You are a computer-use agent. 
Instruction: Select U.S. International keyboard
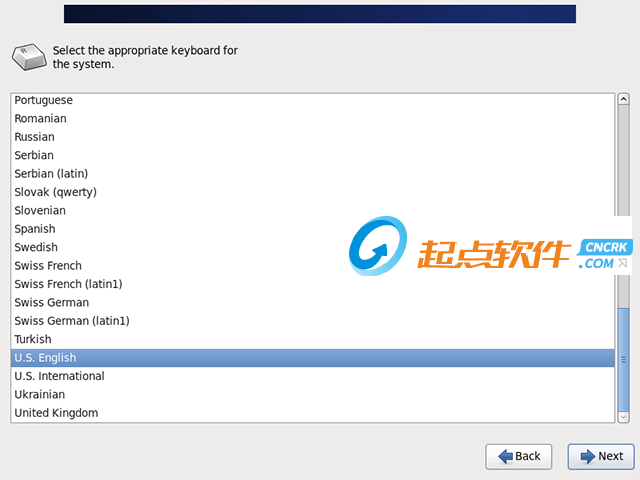[313, 376]
